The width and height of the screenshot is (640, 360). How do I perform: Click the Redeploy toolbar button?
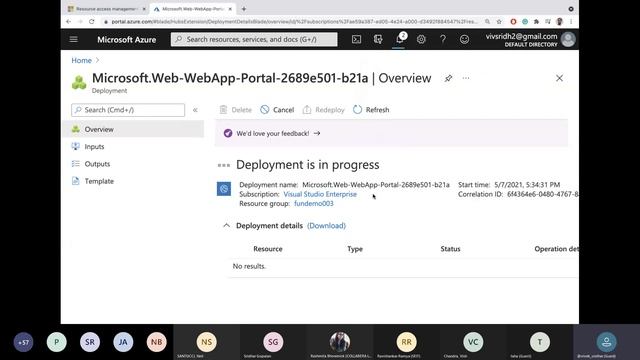click(323, 110)
